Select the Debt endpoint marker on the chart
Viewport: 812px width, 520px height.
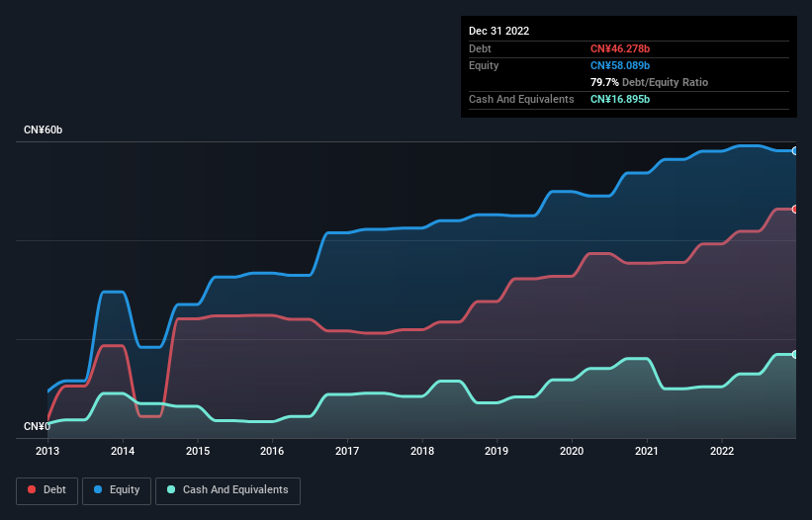click(x=795, y=210)
